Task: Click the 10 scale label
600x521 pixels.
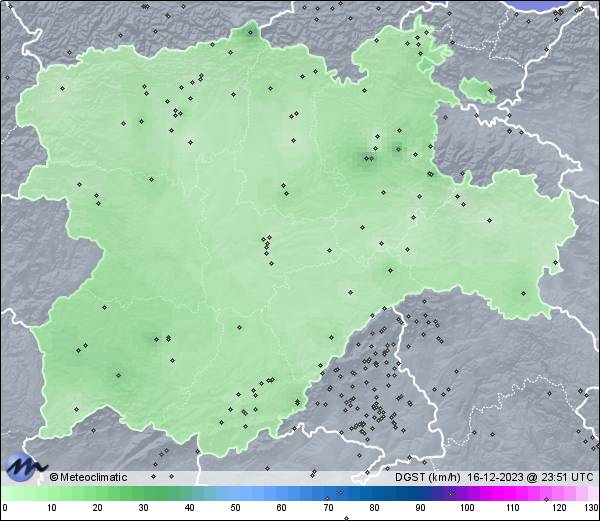Action: pos(52,508)
